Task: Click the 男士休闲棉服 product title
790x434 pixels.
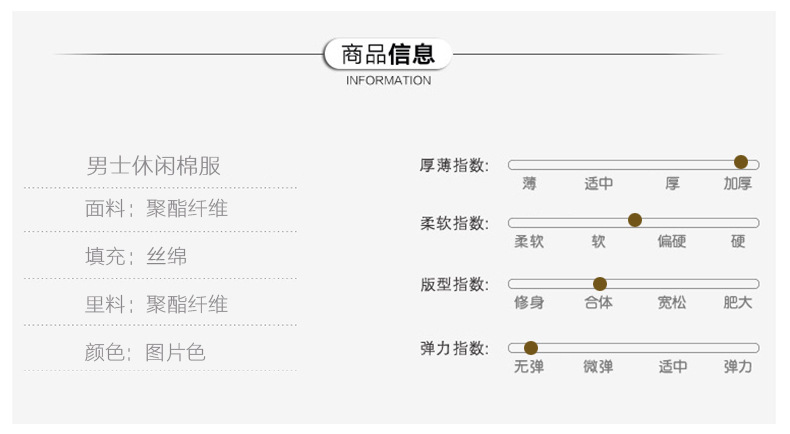Action: (153, 166)
